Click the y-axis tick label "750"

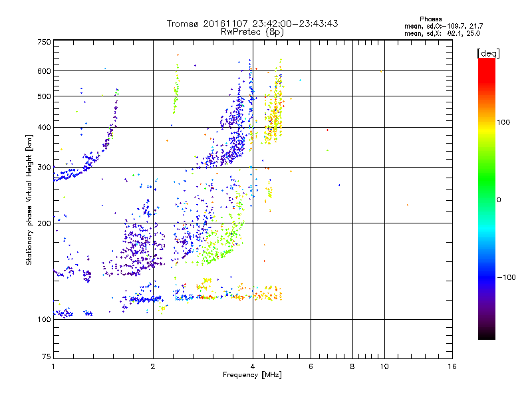44,42
